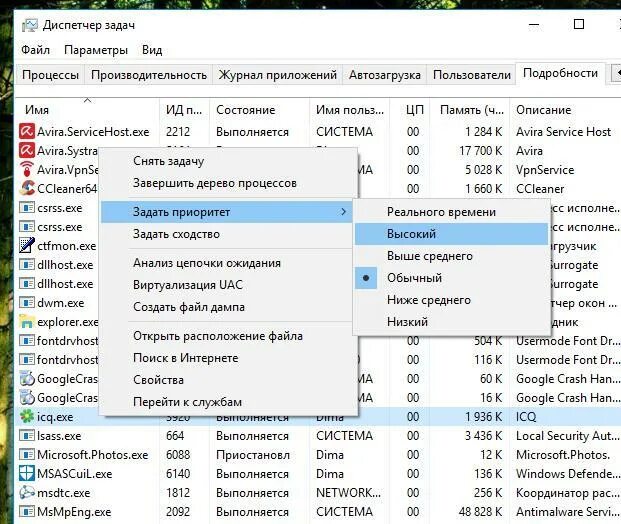
Task: Click the MsMpEng.exe process icon
Action: (x=27, y=512)
